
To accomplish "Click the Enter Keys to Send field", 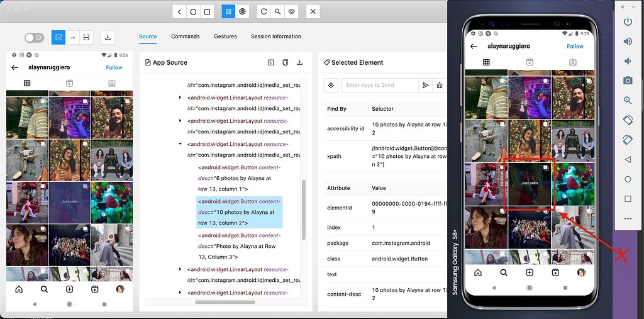I will click(x=380, y=85).
